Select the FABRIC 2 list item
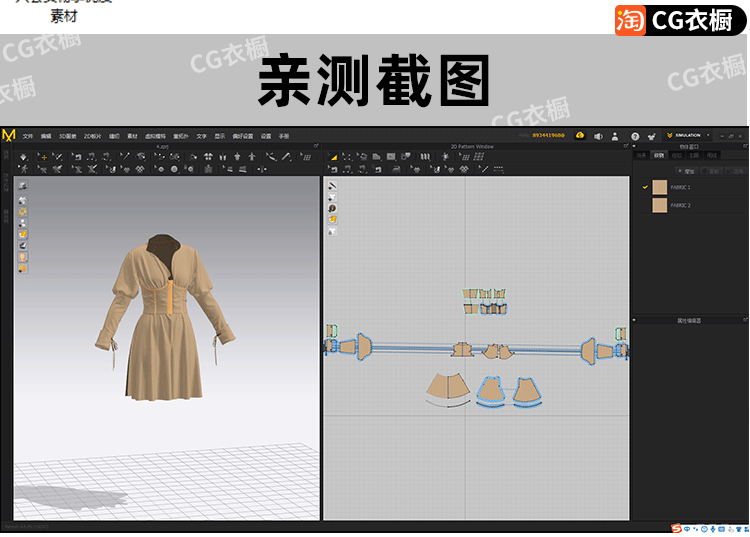 pyautogui.click(x=680, y=205)
